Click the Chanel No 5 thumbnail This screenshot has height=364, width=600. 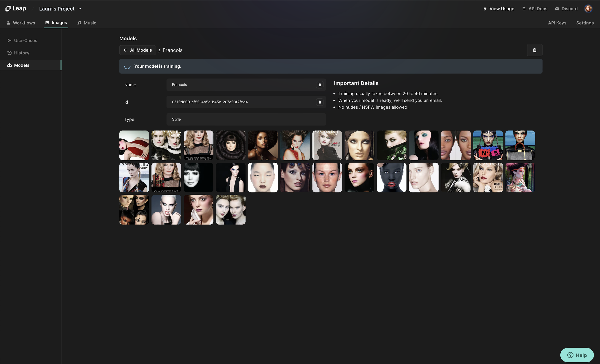pos(488,145)
